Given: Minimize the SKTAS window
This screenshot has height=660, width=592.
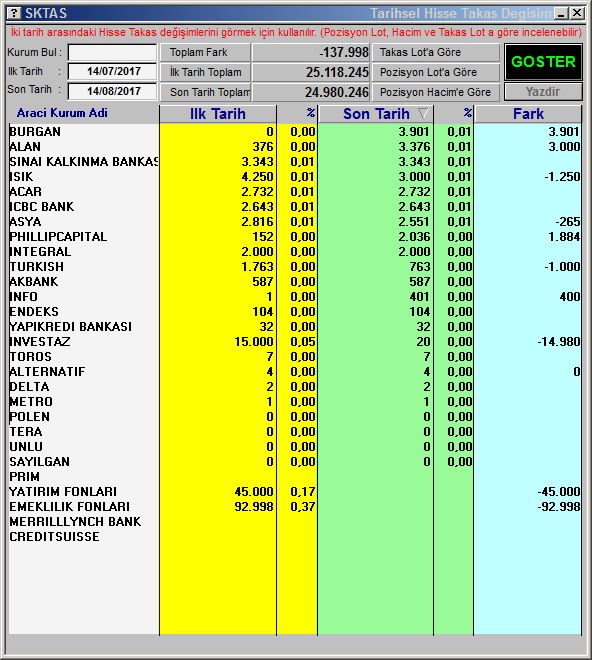Looking at the screenshot, I should [561, 13].
